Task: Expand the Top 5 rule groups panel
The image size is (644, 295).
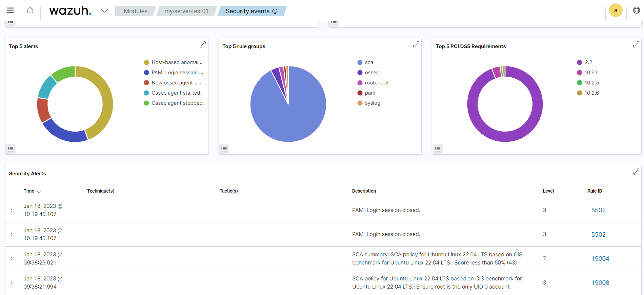Action: [416, 44]
